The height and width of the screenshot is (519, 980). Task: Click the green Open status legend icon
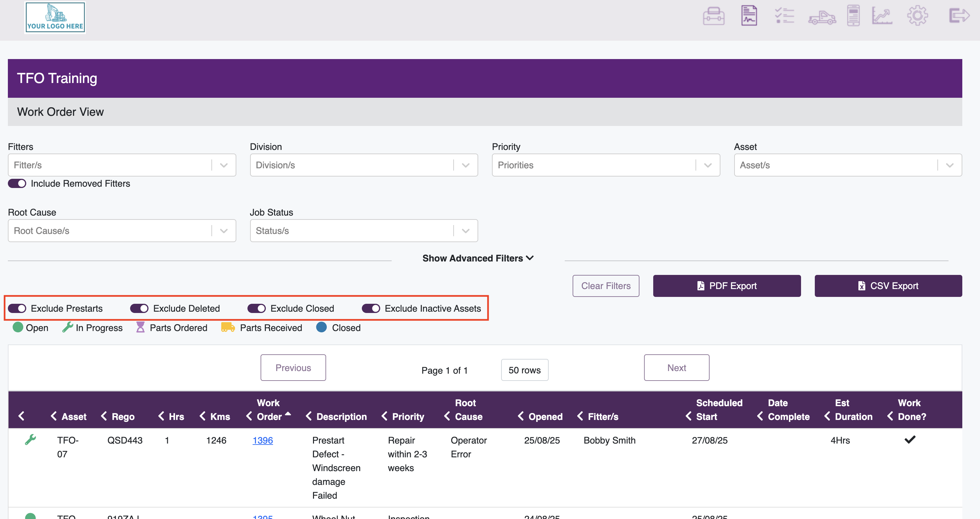point(18,327)
